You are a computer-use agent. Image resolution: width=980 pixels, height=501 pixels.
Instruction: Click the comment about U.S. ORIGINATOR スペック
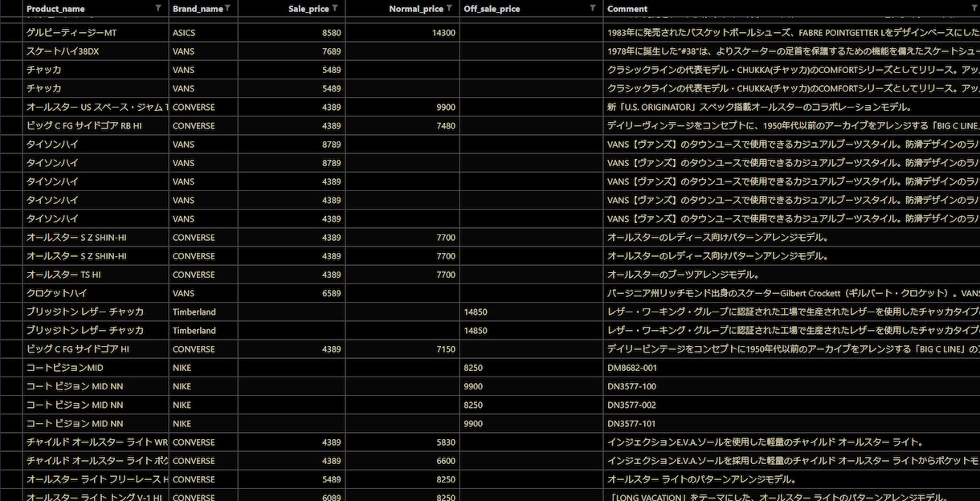coord(791,107)
